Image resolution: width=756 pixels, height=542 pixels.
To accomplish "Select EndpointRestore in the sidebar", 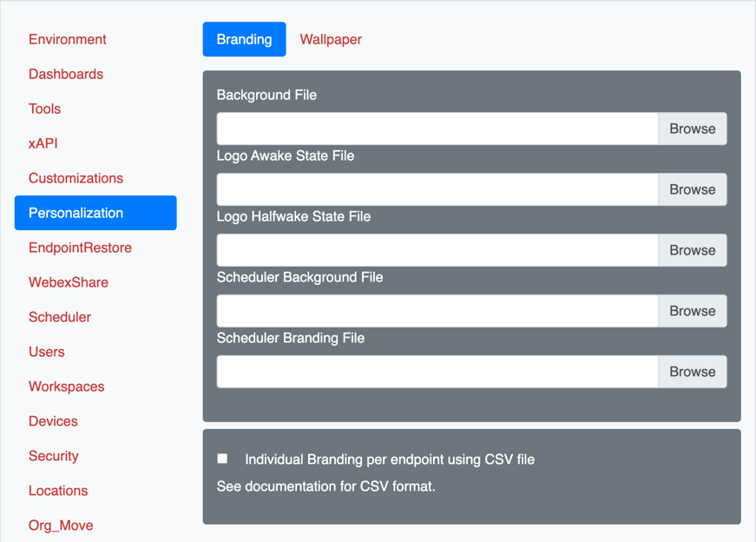I will 80,248.
